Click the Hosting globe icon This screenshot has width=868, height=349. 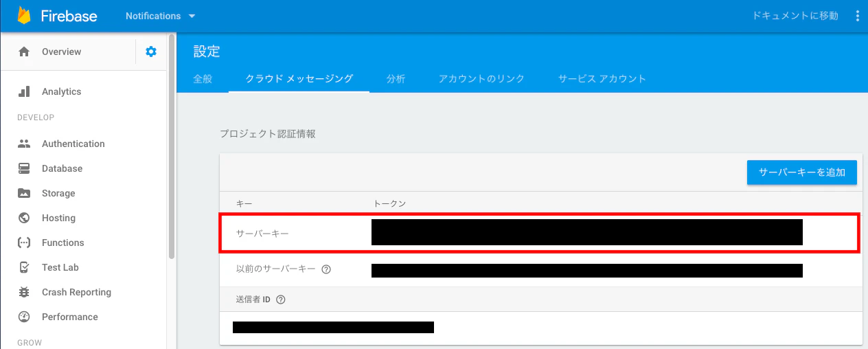pyautogui.click(x=24, y=218)
